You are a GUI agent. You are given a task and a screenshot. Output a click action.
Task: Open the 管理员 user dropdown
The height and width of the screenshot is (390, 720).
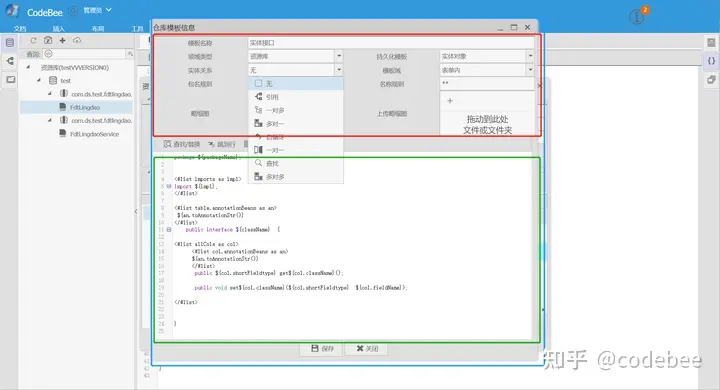[97, 10]
